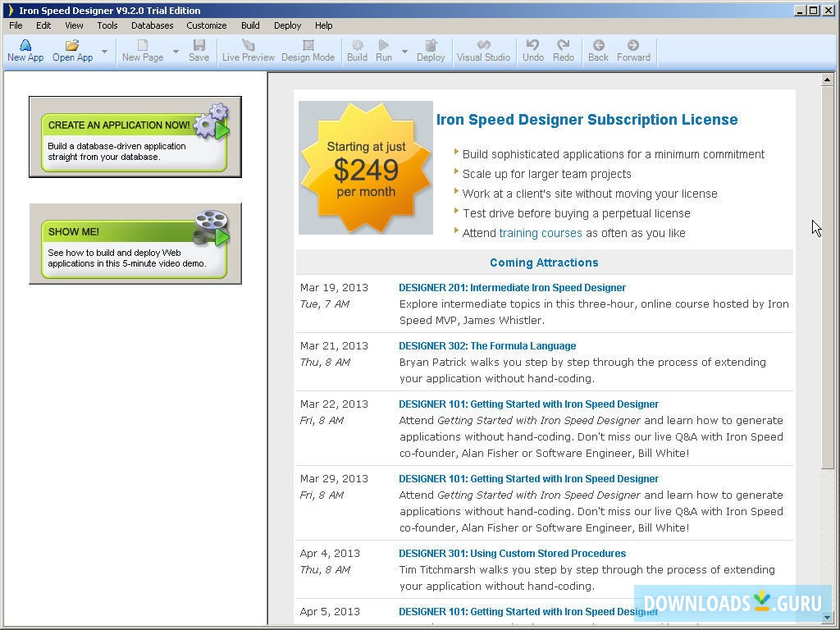Launch Visual Studio from the toolbar
Viewport: 840px width, 630px height.
(483, 46)
